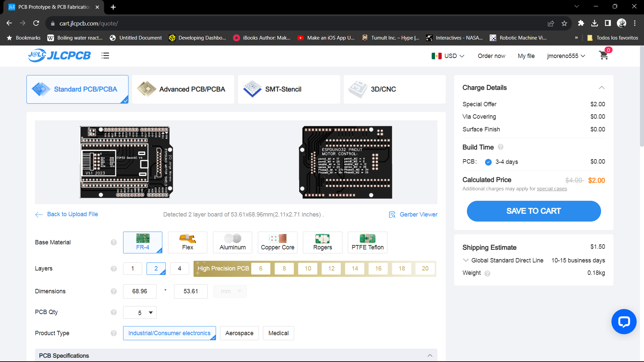Open the PCB Qty dropdown
Screen dimensions: 644x362
coord(140,312)
